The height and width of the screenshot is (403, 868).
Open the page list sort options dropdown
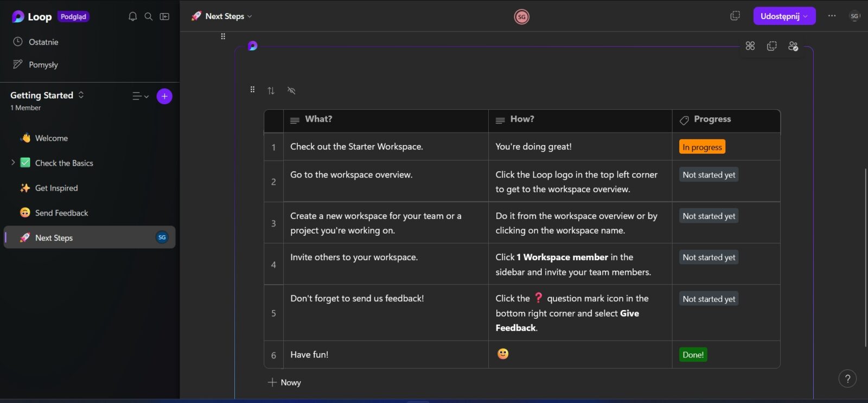[x=141, y=96]
